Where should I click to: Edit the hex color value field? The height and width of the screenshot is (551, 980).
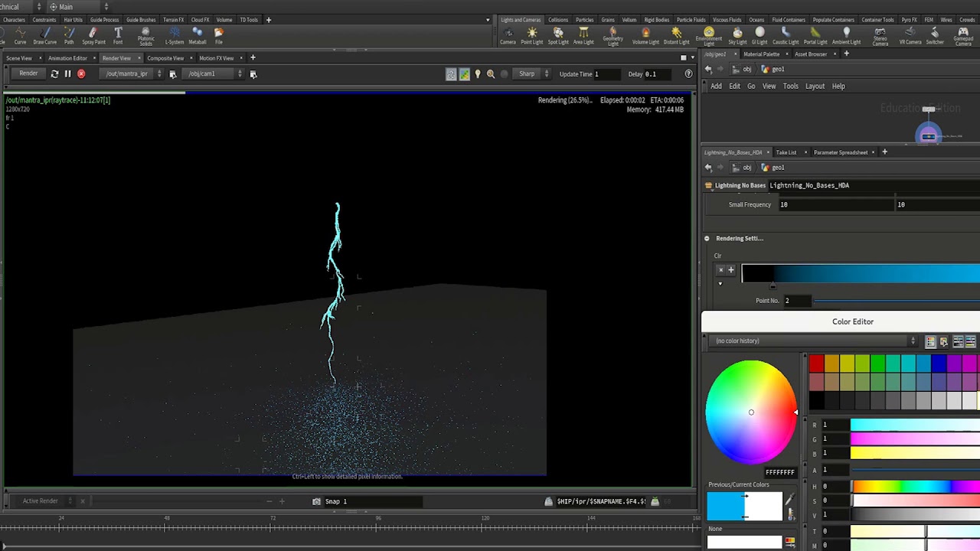(x=779, y=472)
